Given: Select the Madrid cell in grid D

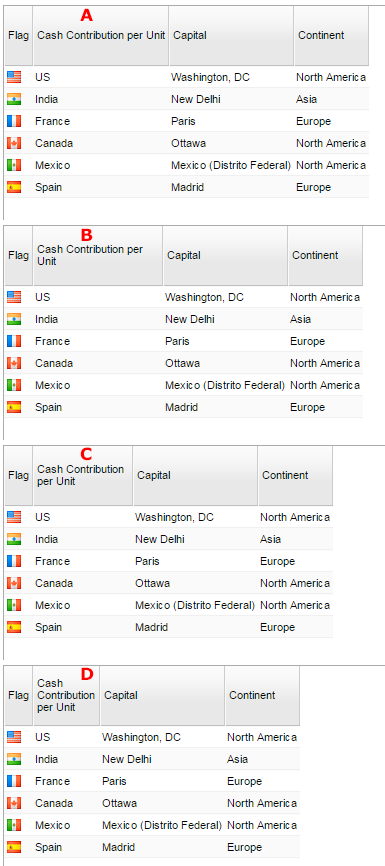Looking at the screenshot, I should (162, 847).
